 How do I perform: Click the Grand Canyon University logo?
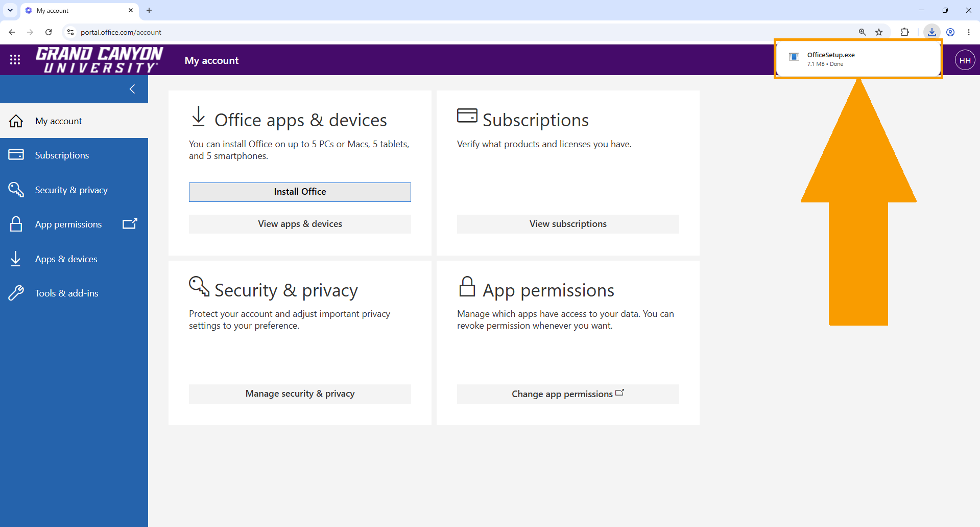point(100,60)
